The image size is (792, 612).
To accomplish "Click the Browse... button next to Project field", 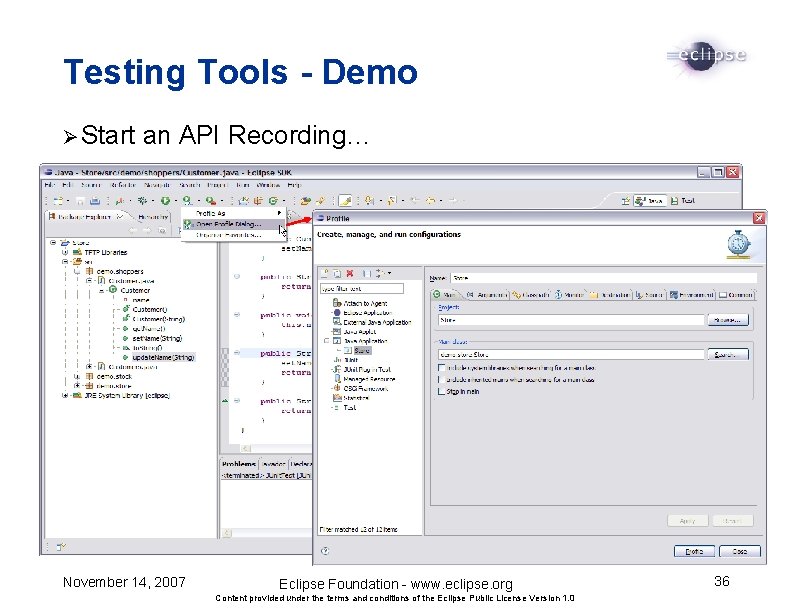I will coord(727,320).
